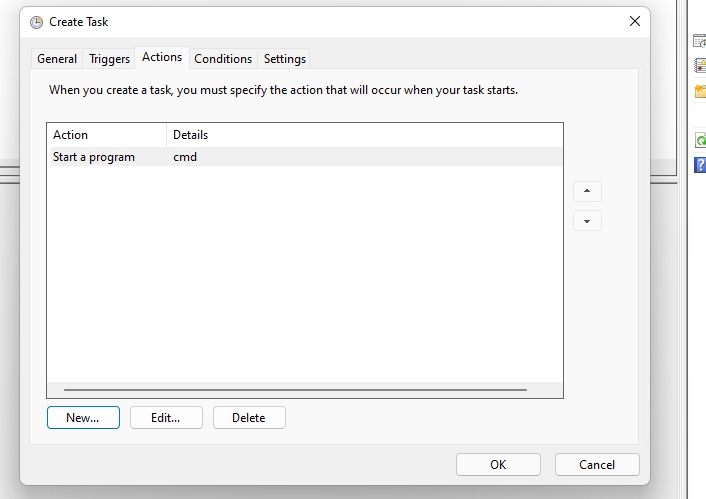Cancel the Create Task dialog
Viewport: 706px width, 499px height.
click(597, 464)
